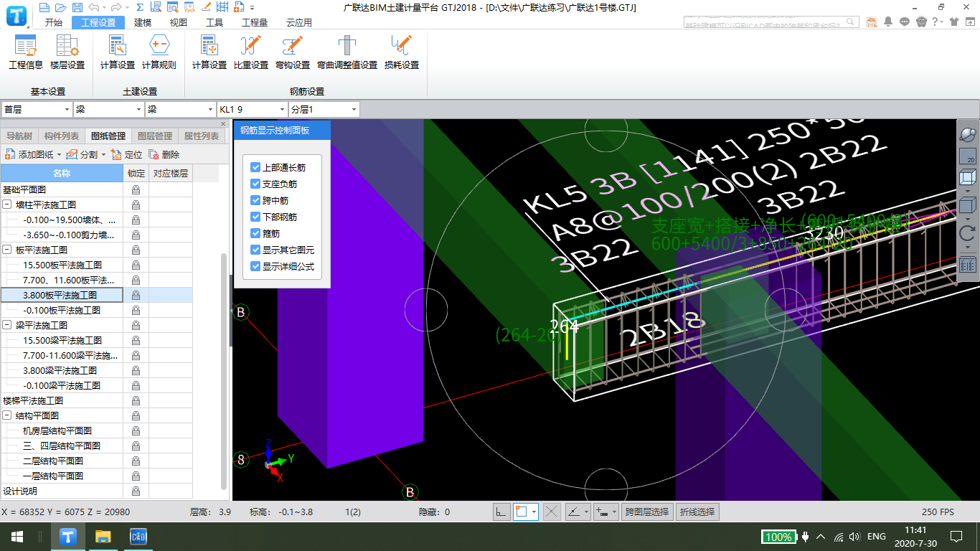
Task: Click the chat bubble icon
Action: [905, 22]
